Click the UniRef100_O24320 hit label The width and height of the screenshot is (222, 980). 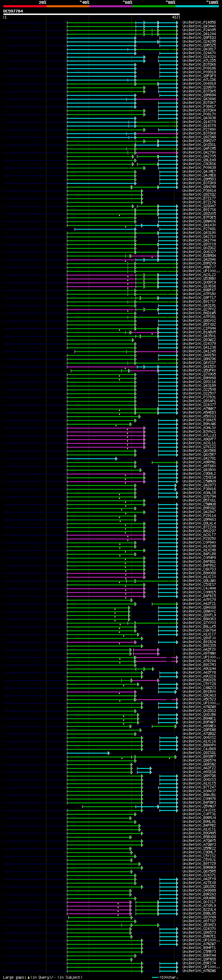(x=199, y=57)
